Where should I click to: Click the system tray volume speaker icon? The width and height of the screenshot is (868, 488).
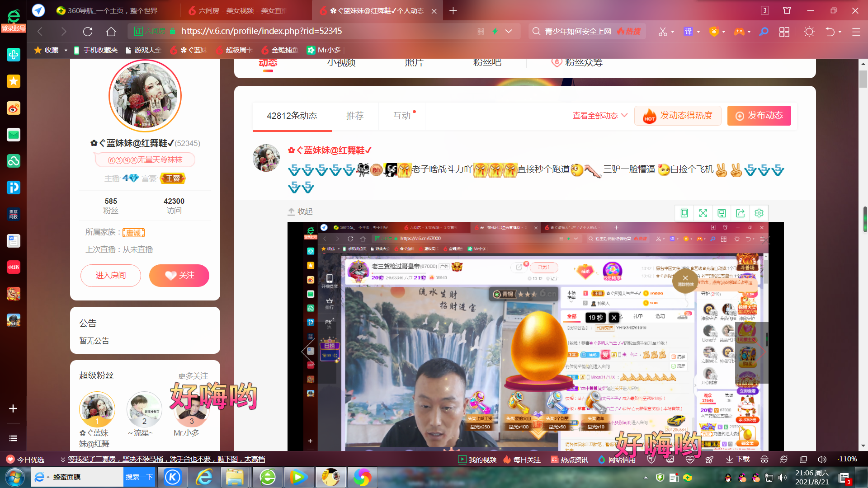coord(782,478)
